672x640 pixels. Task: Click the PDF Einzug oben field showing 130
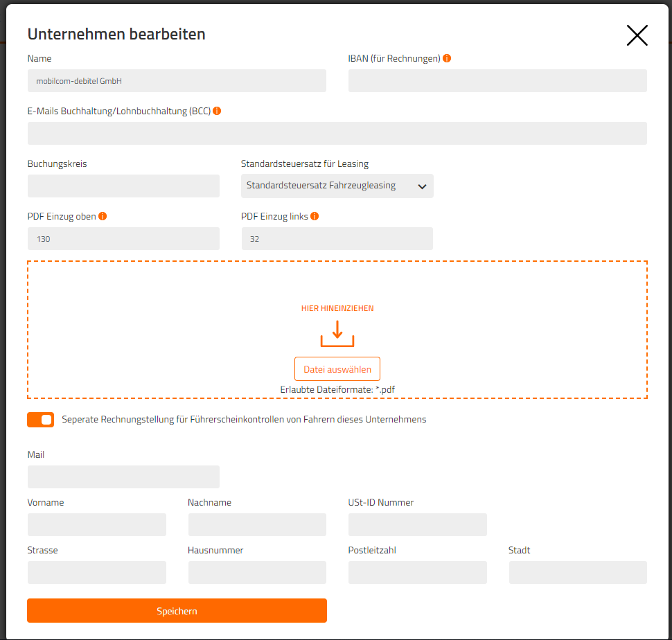pyautogui.click(x=123, y=238)
